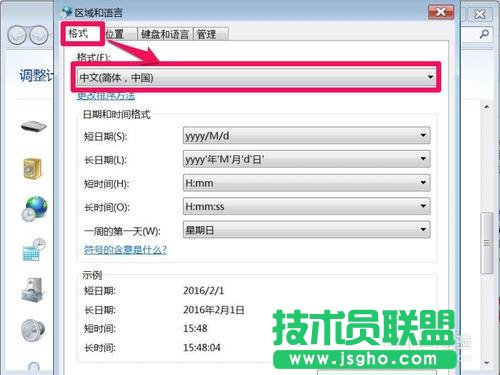The width and height of the screenshot is (500, 375).
Task: Open the gold safe Control Panel icon
Action: pyautogui.click(x=32, y=168)
